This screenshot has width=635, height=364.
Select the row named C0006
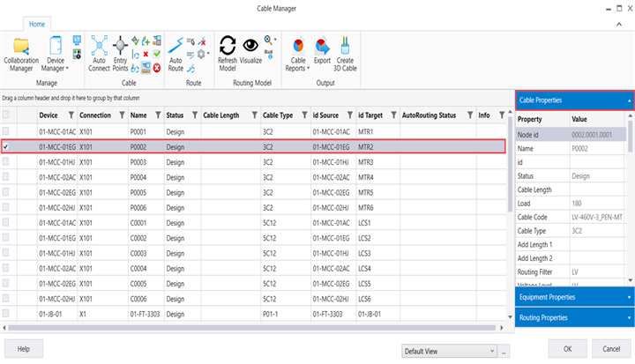point(253,299)
